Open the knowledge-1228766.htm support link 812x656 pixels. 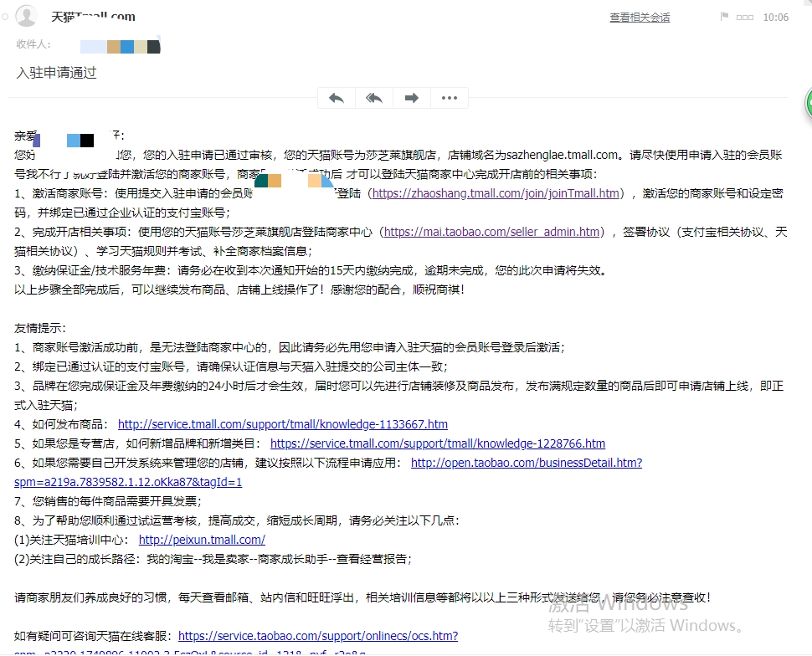[x=438, y=443]
